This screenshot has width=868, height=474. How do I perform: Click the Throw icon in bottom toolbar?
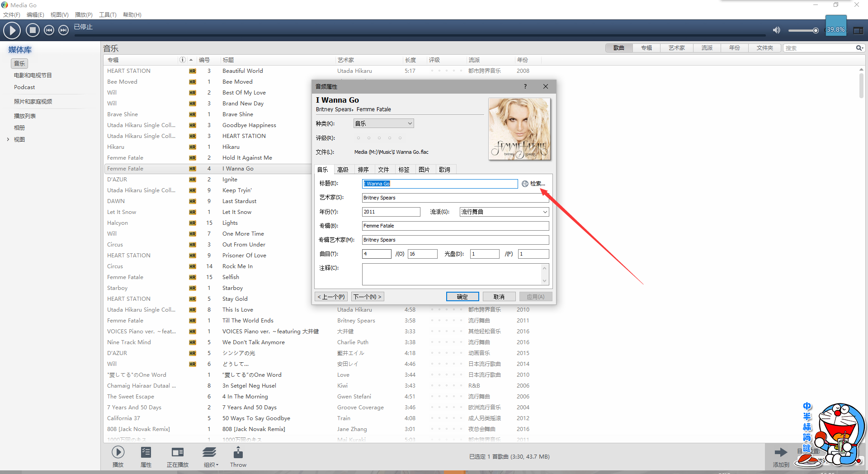point(238,452)
